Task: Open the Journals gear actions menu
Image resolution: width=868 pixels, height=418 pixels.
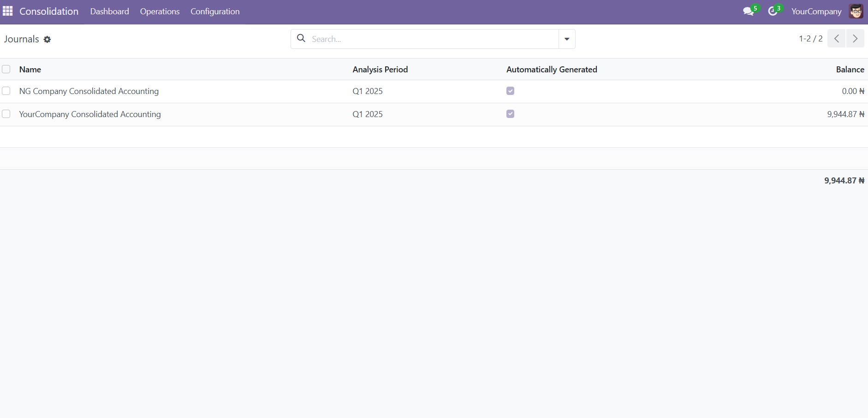Action: pos(47,40)
